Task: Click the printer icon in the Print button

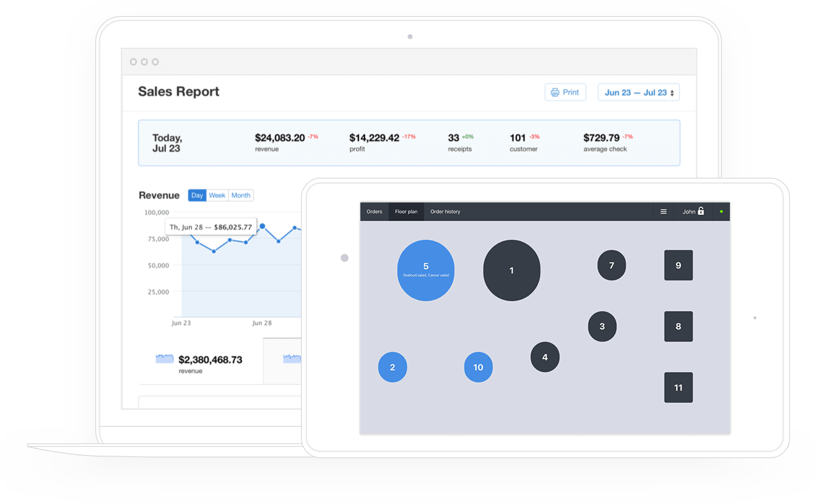Action: pyautogui.click(x=555, y=92)
